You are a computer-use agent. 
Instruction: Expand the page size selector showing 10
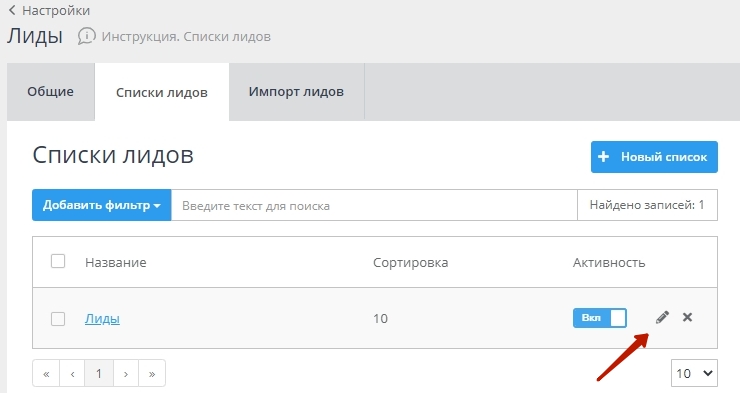pos(694,373)
